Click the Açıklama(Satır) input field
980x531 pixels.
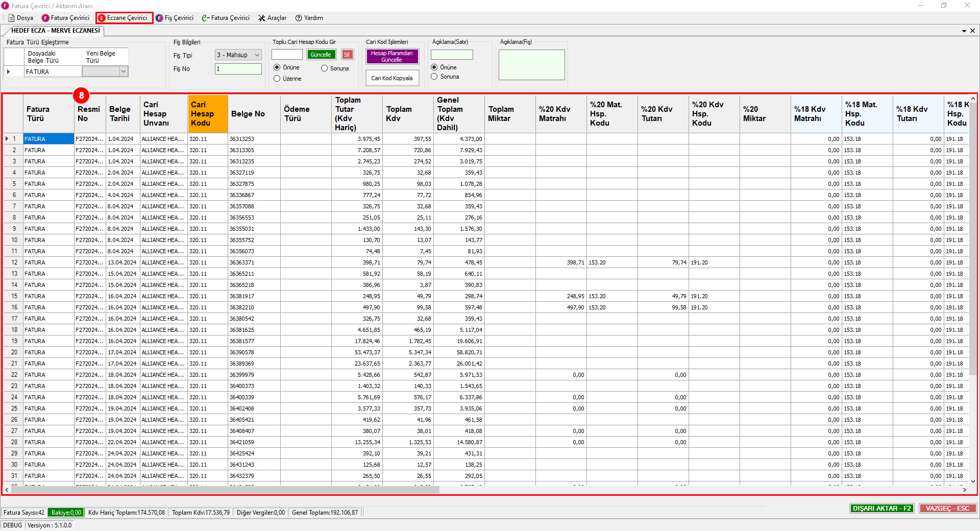pos(452,55)
